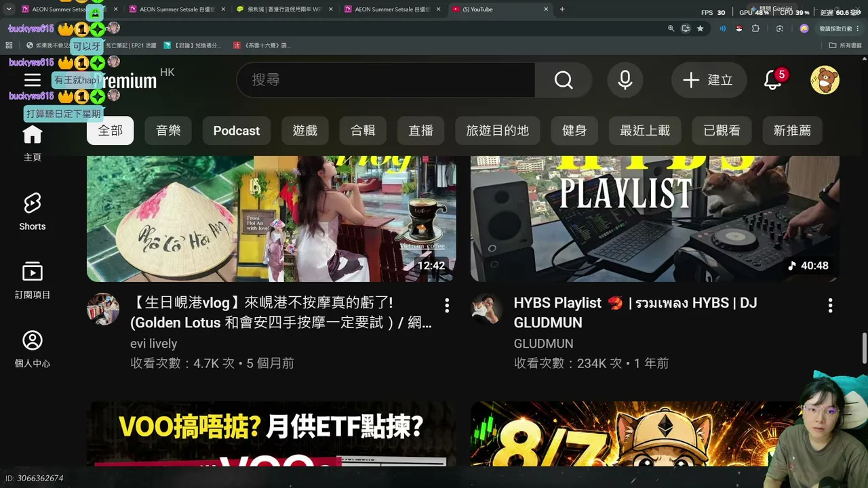Viewport: 868px width, 488px height.
Task: Open the HYBS Playlist video title
Action: [635, 312]
